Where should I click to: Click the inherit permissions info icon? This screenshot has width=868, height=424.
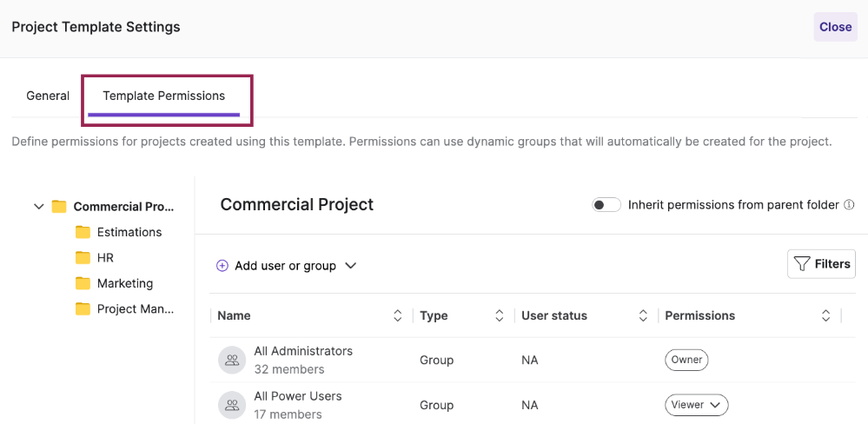click(x=849, y=205)
